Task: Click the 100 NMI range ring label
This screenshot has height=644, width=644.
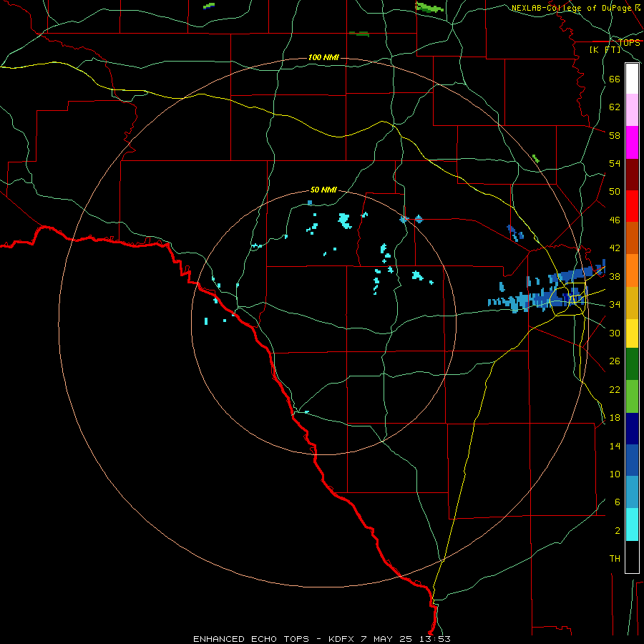Action: 323,57
